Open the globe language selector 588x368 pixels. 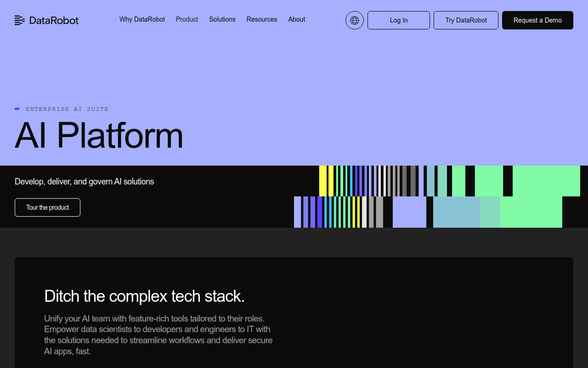pos(355,20)
